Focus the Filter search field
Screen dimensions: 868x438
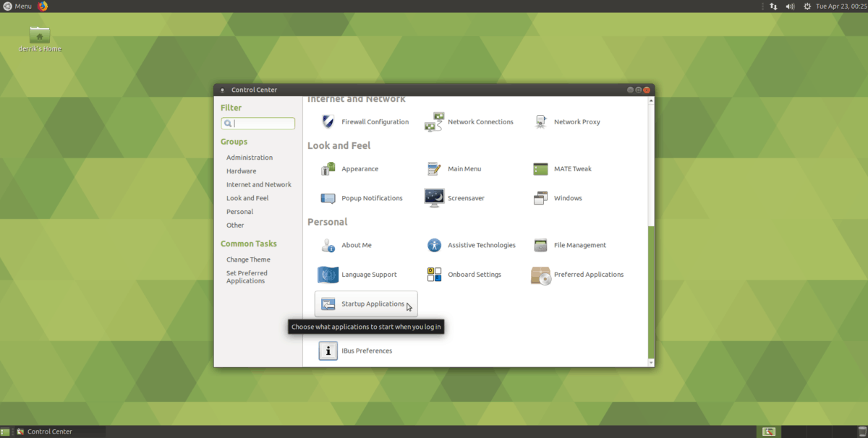click(x=258, y=124)
